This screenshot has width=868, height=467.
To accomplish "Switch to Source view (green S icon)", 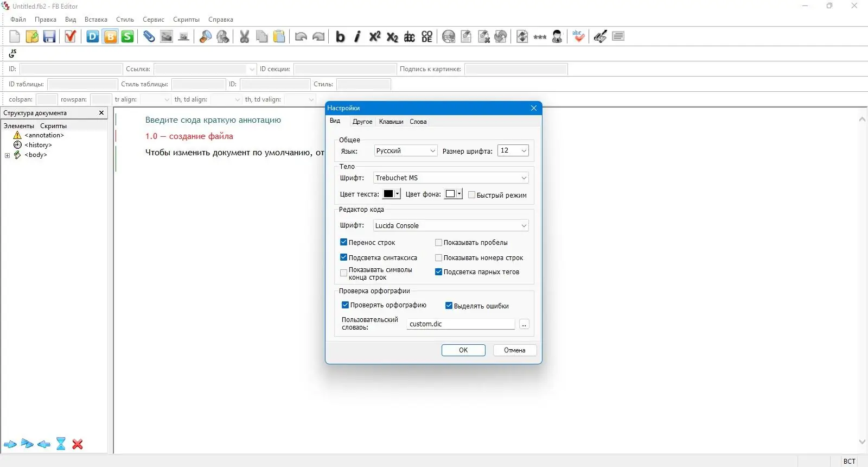I will tap(127, 36).
